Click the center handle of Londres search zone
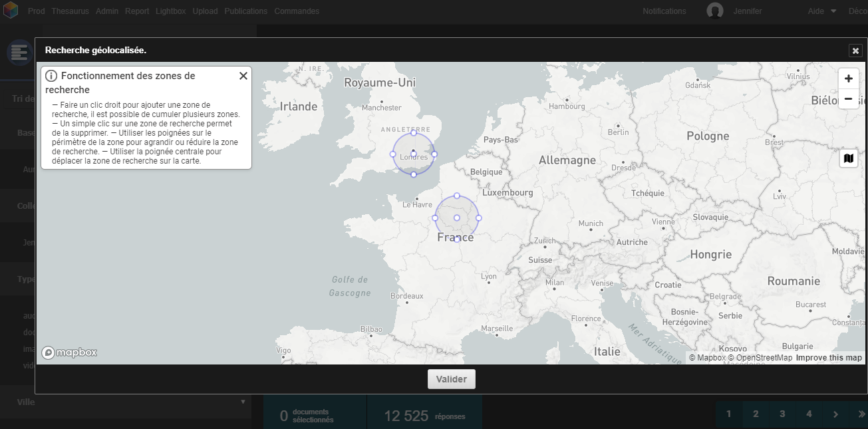 tap(413, 154)
